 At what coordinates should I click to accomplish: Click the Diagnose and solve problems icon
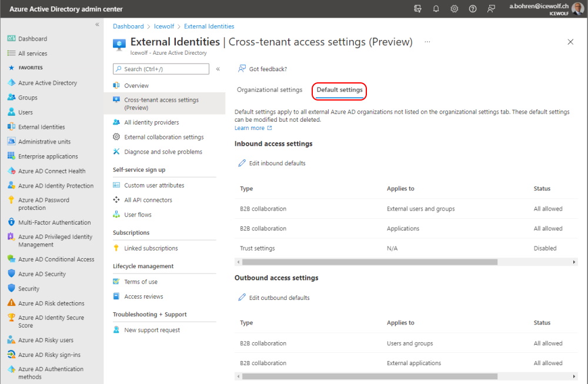pyautogui.click(x=116, y=152)
